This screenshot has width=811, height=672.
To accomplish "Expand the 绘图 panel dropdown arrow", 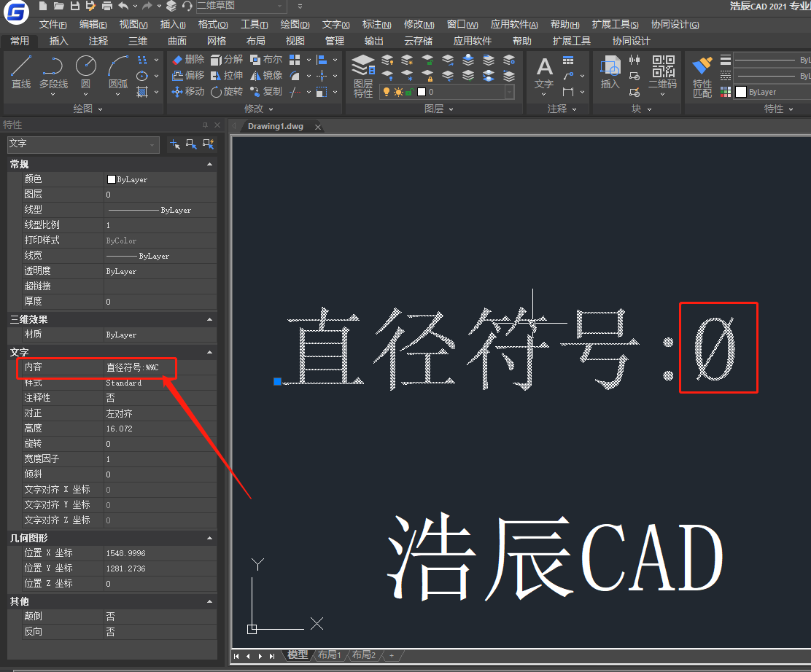I will (x=101, y=109).
